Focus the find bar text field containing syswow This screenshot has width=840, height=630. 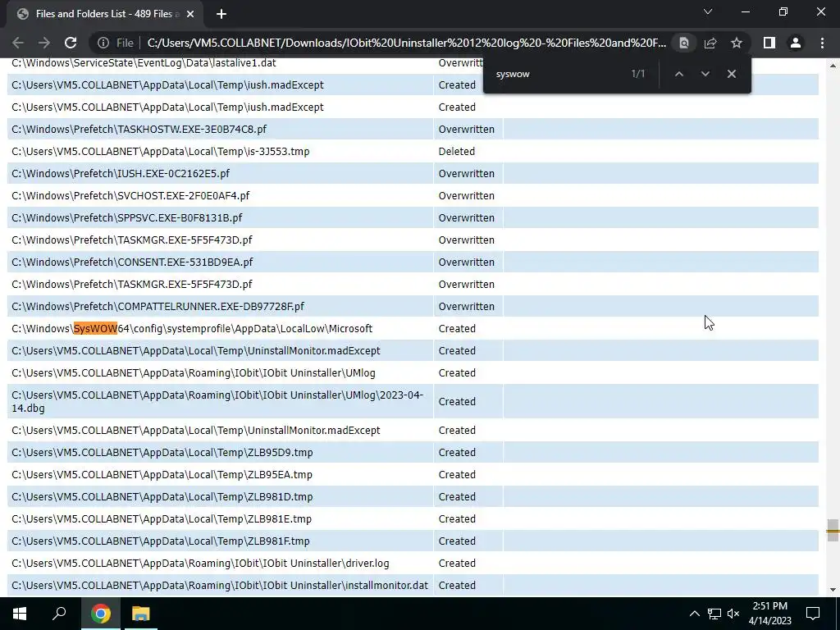tap(557, 74)
